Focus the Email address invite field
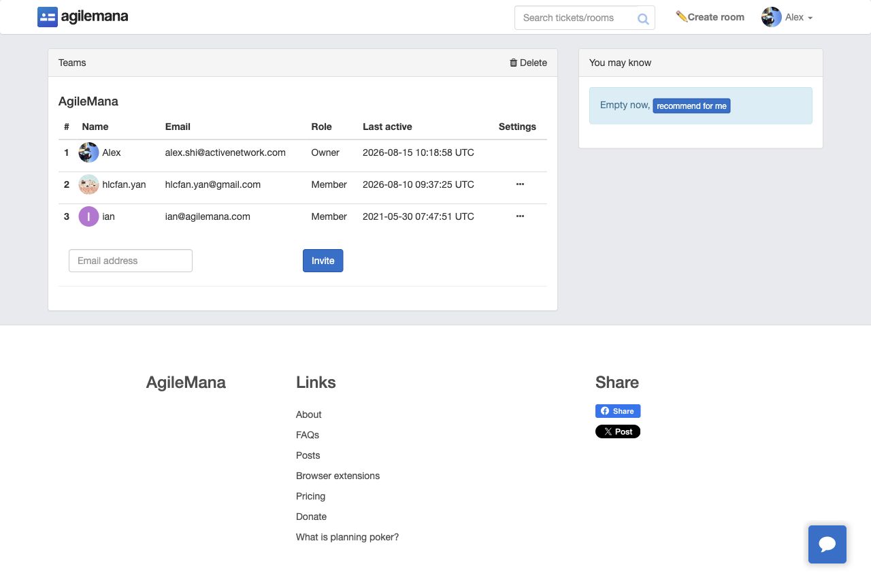871x588 pixels. [x=131, y=261]
